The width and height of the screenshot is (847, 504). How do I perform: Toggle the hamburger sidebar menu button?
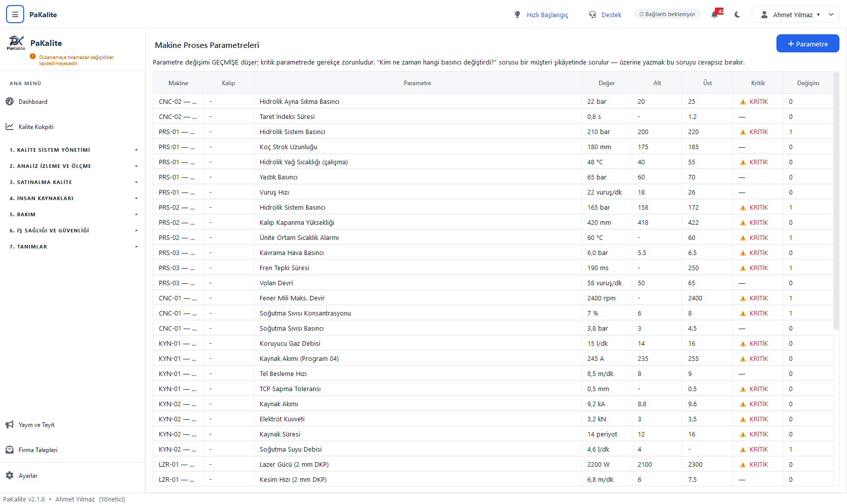(x=15, y=15)
